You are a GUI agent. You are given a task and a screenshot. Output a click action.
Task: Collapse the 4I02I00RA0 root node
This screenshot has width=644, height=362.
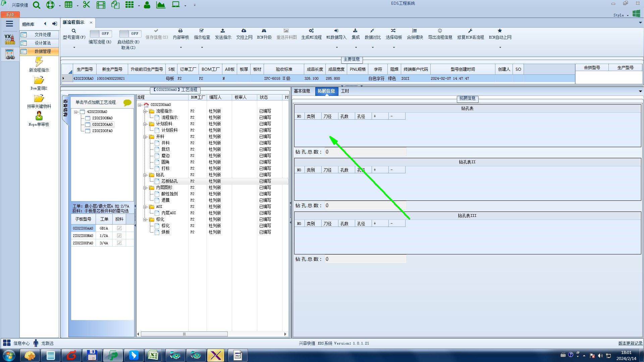click(76, 112)
